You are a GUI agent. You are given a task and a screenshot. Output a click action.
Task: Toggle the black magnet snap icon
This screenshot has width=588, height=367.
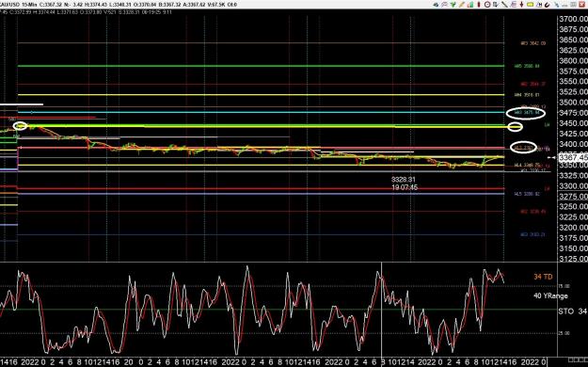click(548, 5)
